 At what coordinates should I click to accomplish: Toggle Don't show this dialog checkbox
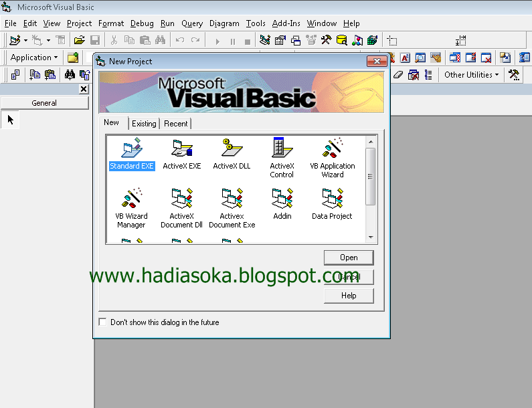[102, 322]
